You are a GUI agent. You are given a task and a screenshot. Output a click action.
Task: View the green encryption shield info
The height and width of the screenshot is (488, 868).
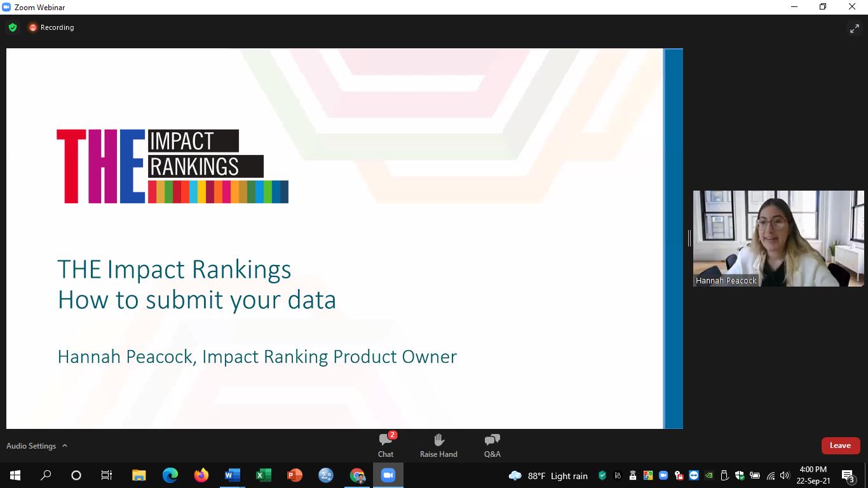tap(13, 27)
